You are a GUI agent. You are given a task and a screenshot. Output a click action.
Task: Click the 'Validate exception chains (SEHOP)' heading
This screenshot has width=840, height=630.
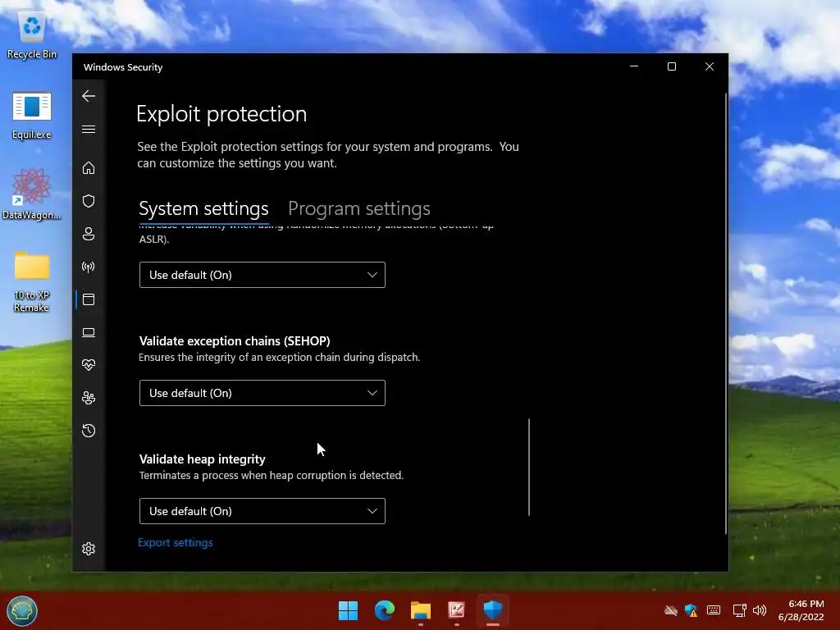[235, 341]
